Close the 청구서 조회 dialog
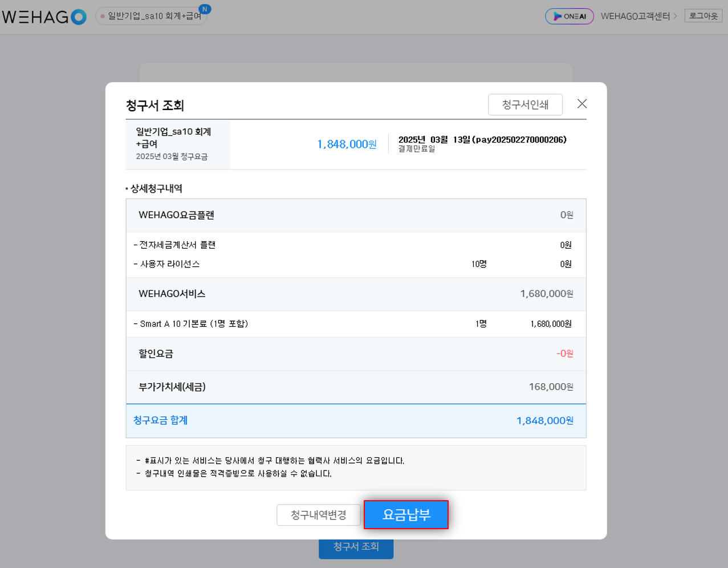This screenshot has width=728, height=568. tap(582, 103)
